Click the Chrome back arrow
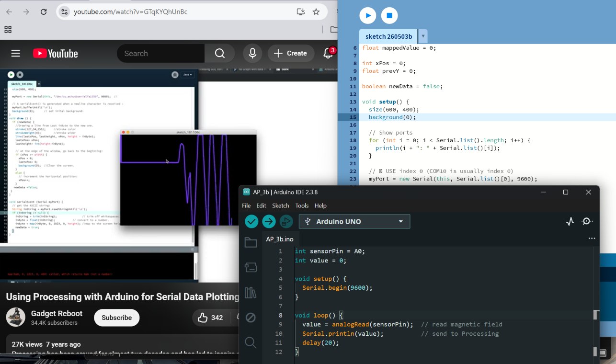This screenshot has width=616, height=364. click(9, 12)
